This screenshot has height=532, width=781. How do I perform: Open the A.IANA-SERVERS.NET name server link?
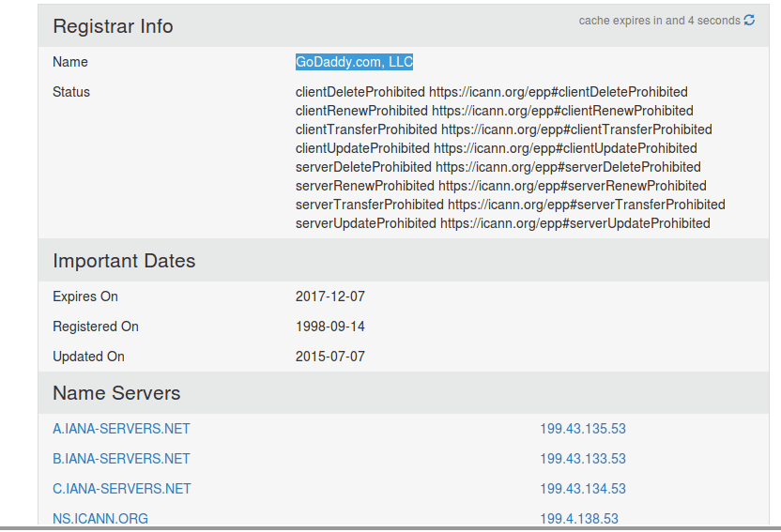click(121, 429)
